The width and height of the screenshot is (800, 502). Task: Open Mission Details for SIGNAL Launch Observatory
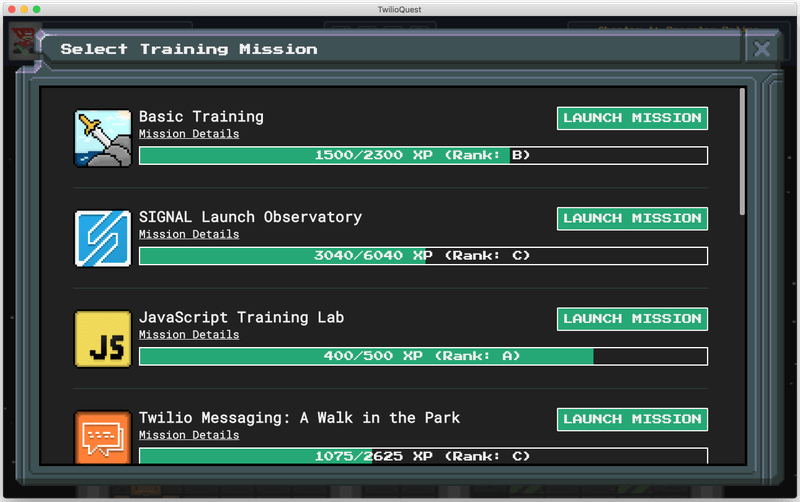pyautogui.click(x=189, y=234)
